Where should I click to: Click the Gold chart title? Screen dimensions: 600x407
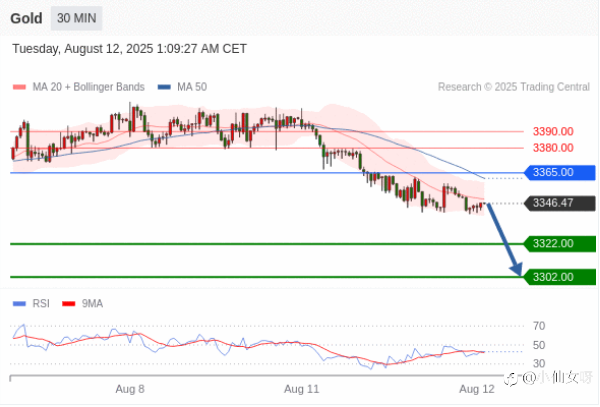pos(26,18)
